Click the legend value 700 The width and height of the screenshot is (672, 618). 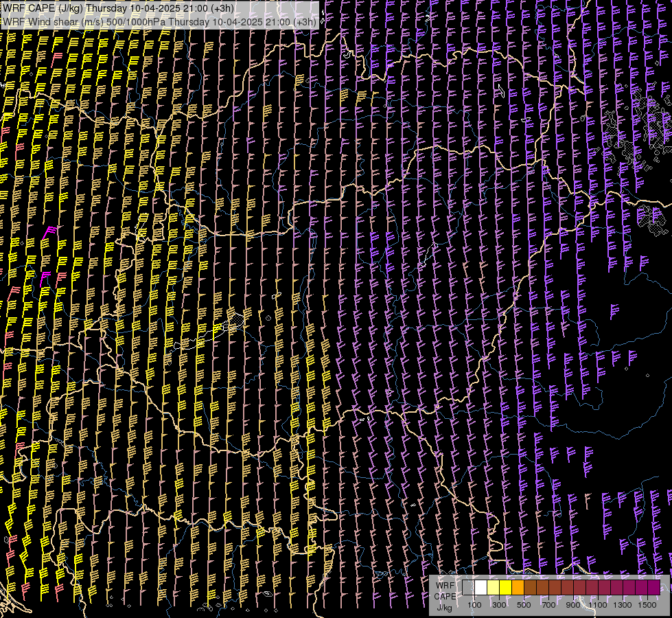pyautogui.click(x=548, y=605)
